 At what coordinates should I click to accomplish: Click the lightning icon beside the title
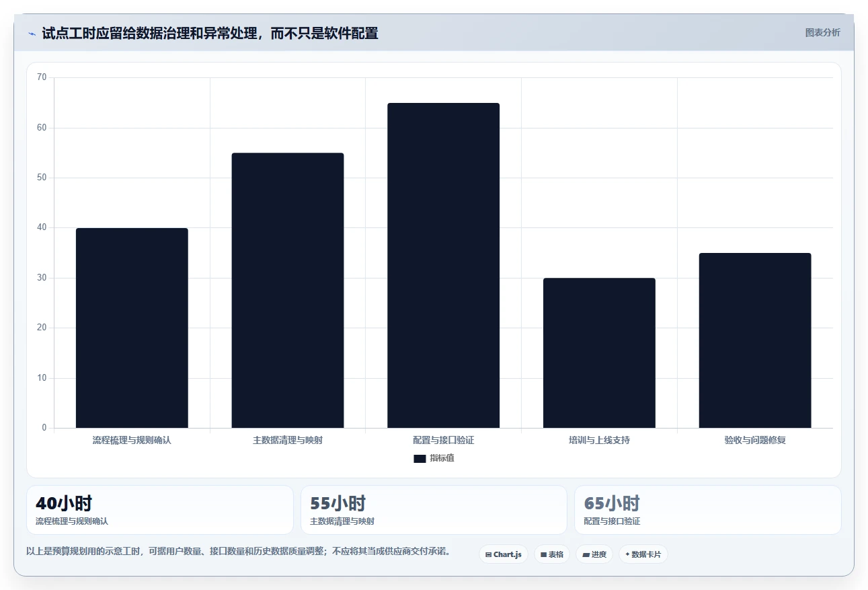coord(32,33)
